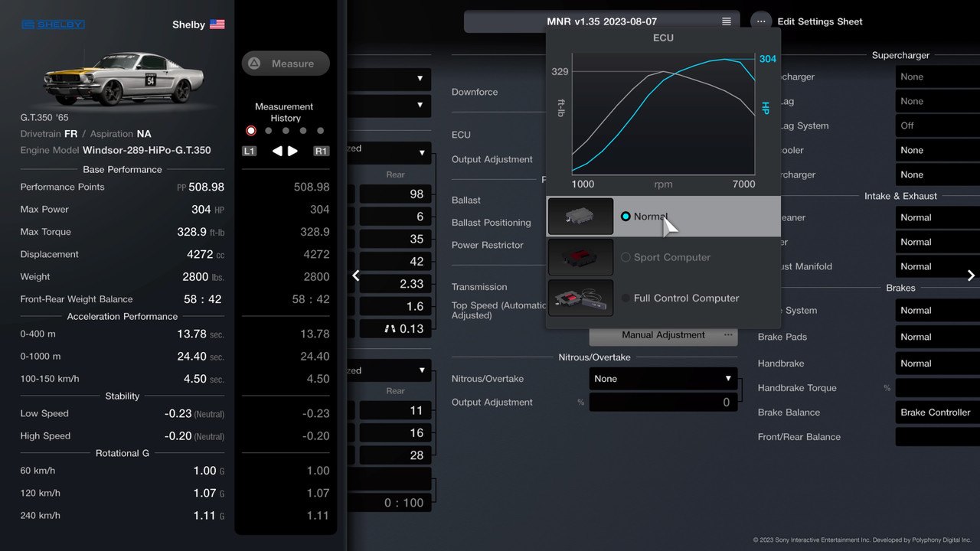Click the Shelby brand logo
The image size is (980, 551).
(x=53, y=24)
